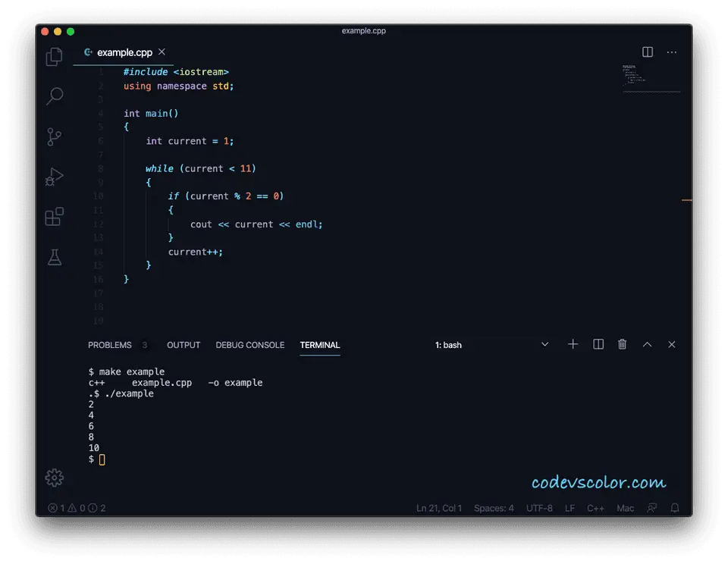Screen dimensions: 728x564
Task: Open the Testing flask view
Action: tap(55, 257)
